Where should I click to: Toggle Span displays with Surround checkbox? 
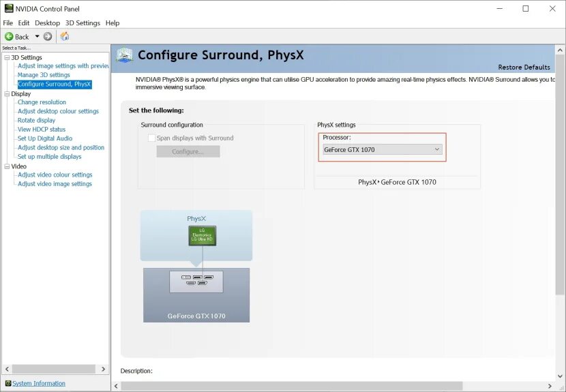tap(151, 138)
